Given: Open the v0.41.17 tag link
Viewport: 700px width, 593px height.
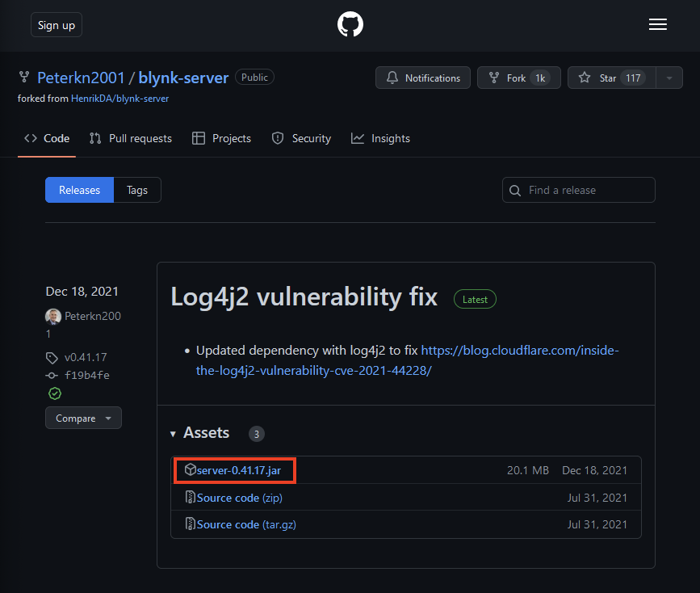Looking at the screenshot, I should click(x=86, y=358).
